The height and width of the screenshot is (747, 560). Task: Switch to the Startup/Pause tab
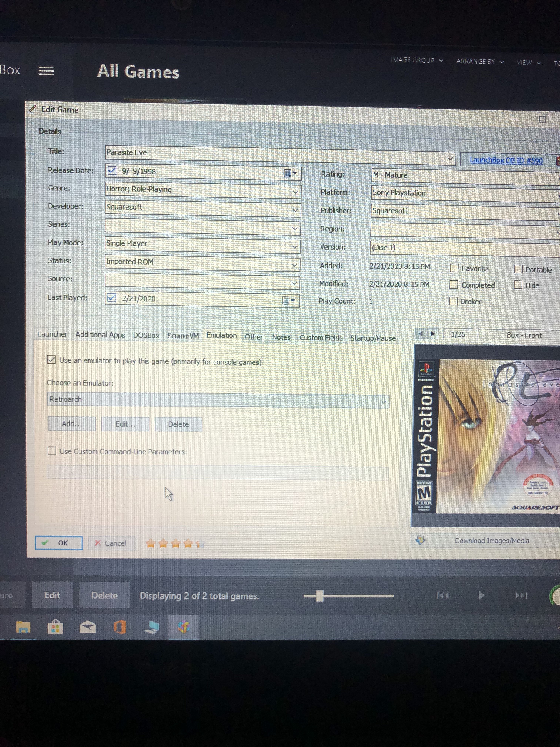[373, 338]
